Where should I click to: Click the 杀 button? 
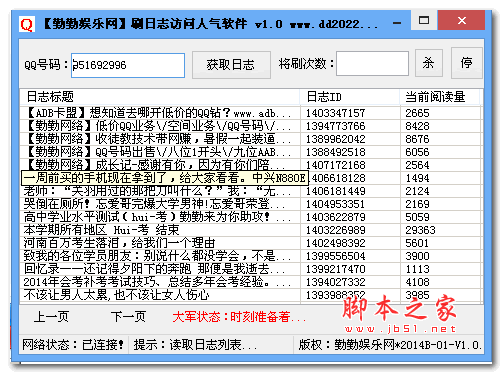point(429,63)
